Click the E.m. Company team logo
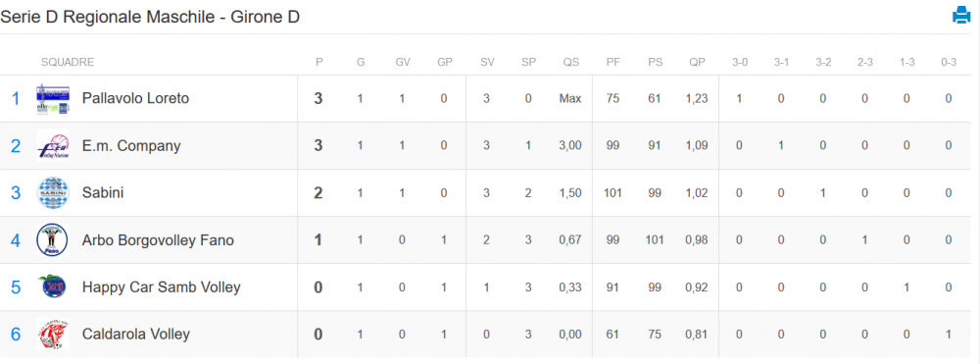Viewport: 980px width, 364px height. click(53, 146)
